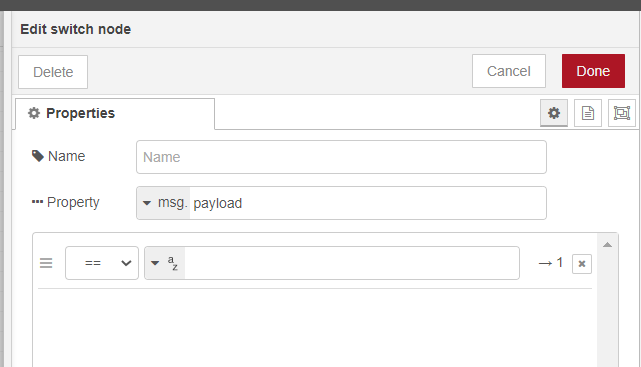Click into the Name input field
The image size is (641, 367).
341,157
